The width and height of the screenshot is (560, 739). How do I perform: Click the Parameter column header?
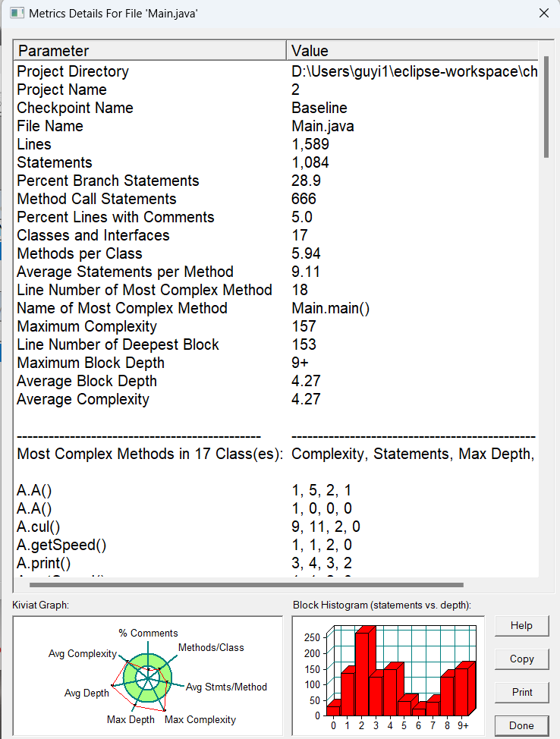[x=150, y=50]
